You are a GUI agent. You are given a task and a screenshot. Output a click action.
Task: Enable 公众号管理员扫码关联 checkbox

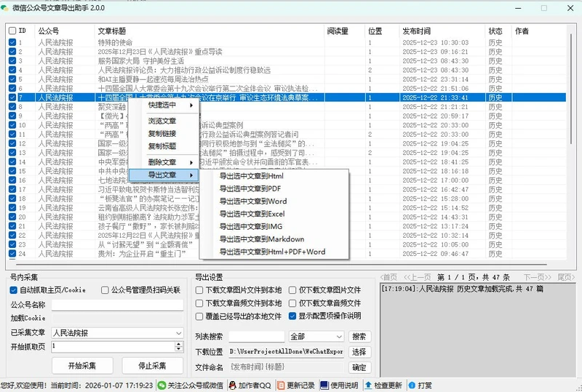coord(105,290)
